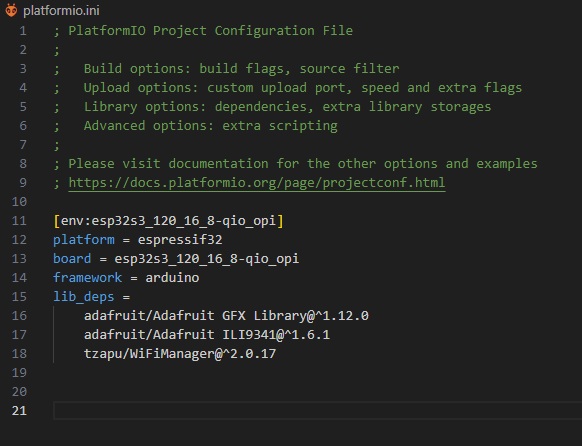Click the Adafruit GFX Library dependency entry
582x446 pixels.
click(226, 316)
